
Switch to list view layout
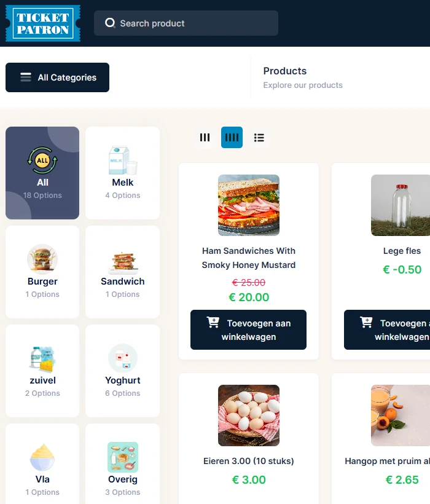[x=259, y=138]
